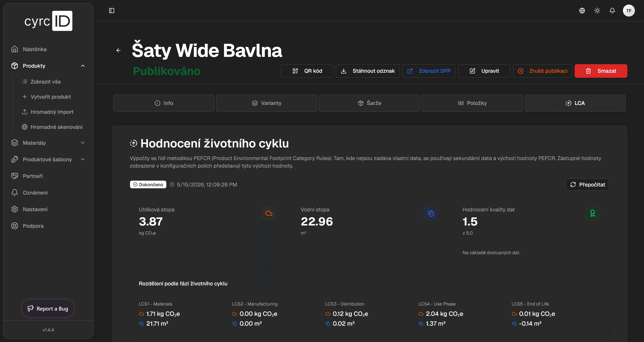Click the 1.5 data quality score
This screenshot has width=644, height=342.
470,222
